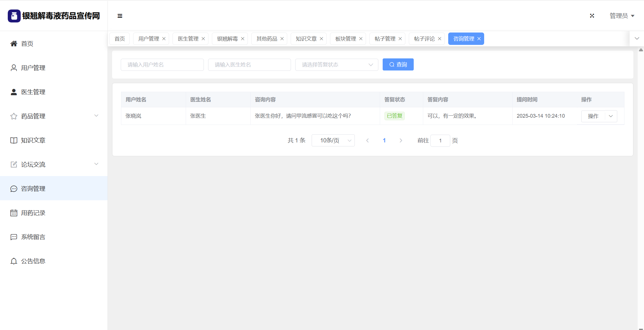Open 系统留言 message icon item

(14, 237)
